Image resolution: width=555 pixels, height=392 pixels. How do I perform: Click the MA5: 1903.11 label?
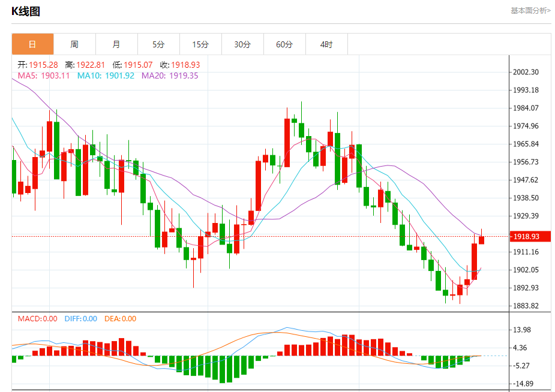click(x=44, y=76)
